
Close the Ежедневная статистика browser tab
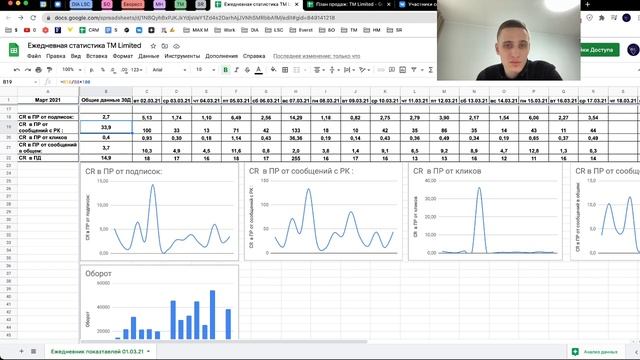coord(297,4)
